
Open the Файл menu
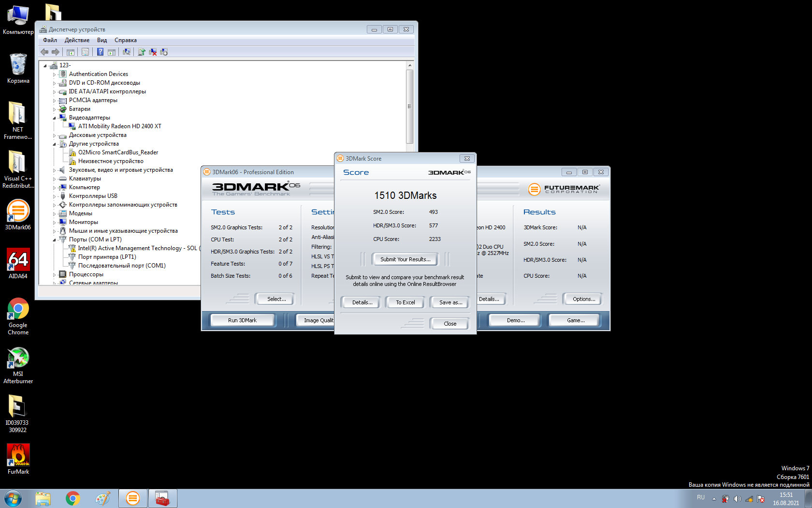coord(50,40)
